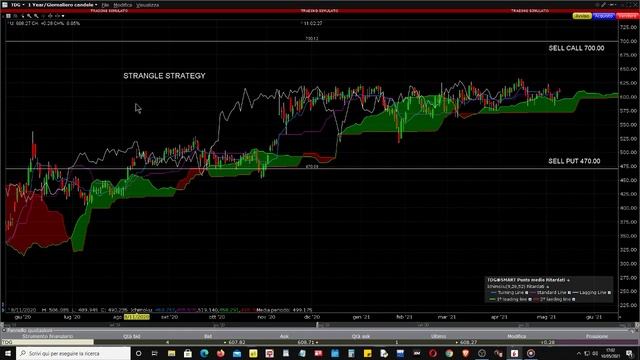This screenshot has width=640, height=360.
Task: Click the zoom in magnifier icon
Action: 29,16
